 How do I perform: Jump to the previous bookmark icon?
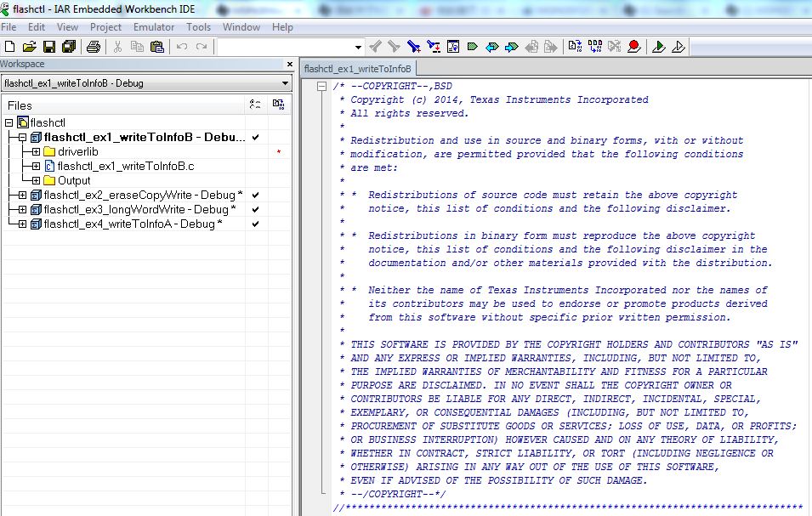(492, 47)
